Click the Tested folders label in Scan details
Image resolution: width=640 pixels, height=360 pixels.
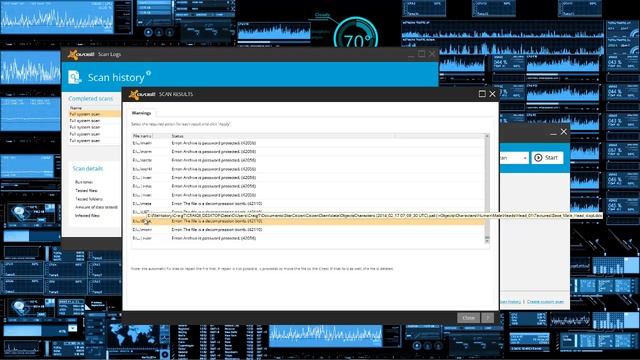[89, 199]
